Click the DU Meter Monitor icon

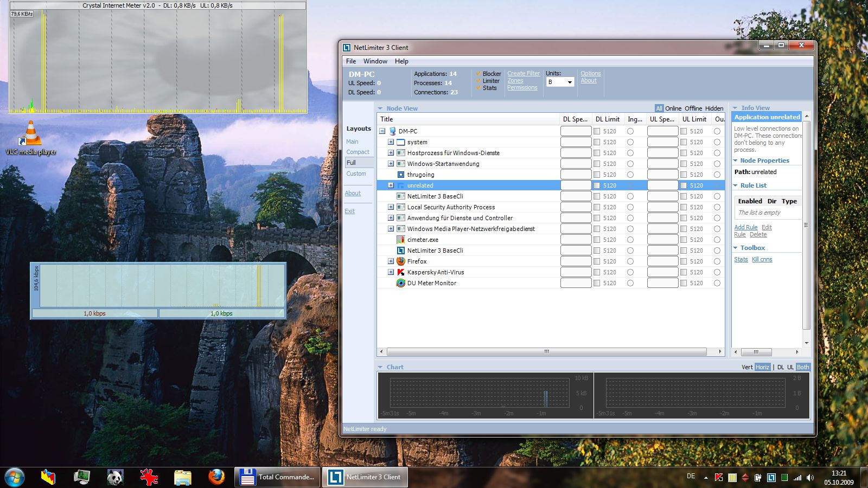(401, 283)
